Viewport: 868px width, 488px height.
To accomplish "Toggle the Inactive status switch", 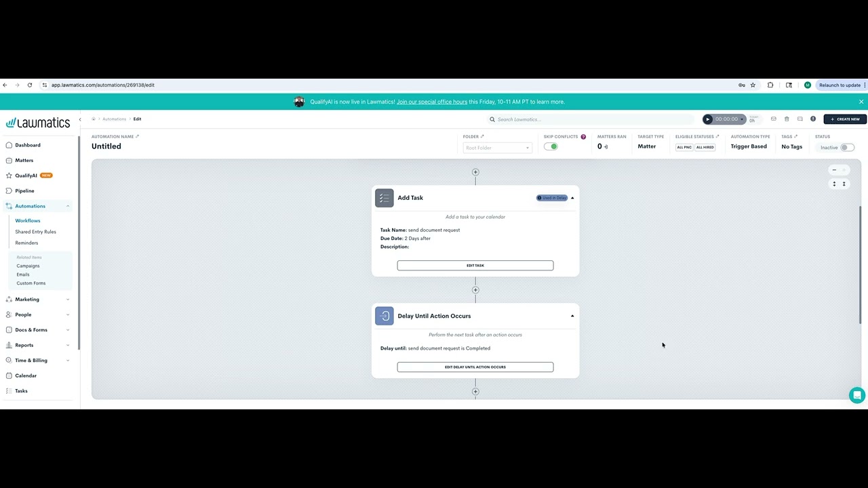I will 847,147.
